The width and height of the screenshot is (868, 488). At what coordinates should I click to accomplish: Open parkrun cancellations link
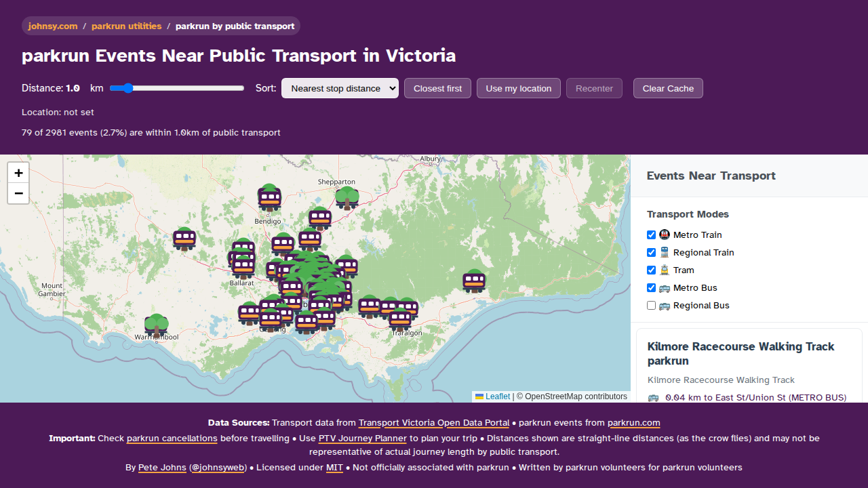172,439
